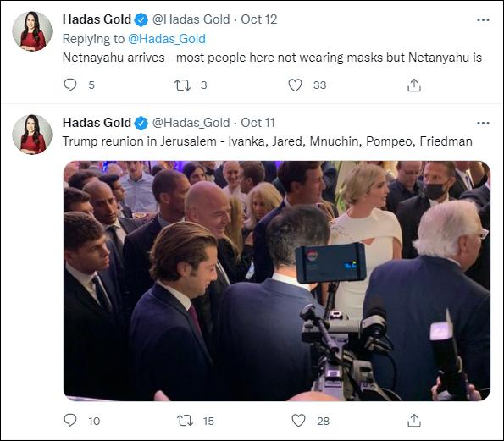The width and height of the screenshot is (504, 441).
Task: Retweet the Oct 12 Netanyahu tweet
Action: [x=183, y=85]
